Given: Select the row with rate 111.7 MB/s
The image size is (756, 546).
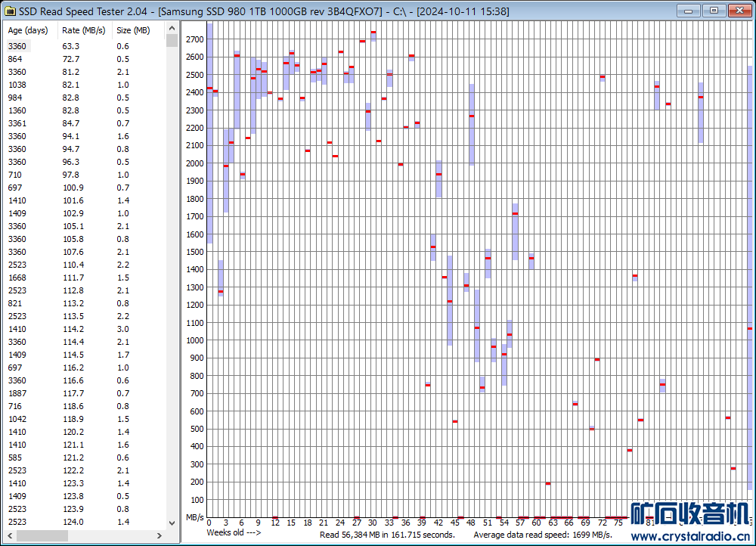Looking at the screenshot, I should pyautogui.click(x=73, y=278).
